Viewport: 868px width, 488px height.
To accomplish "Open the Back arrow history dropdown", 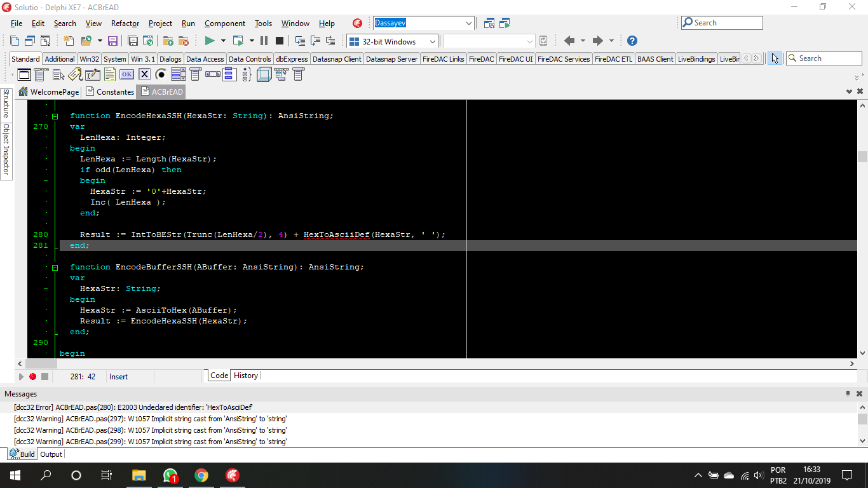I will click(x=583, y=41).
